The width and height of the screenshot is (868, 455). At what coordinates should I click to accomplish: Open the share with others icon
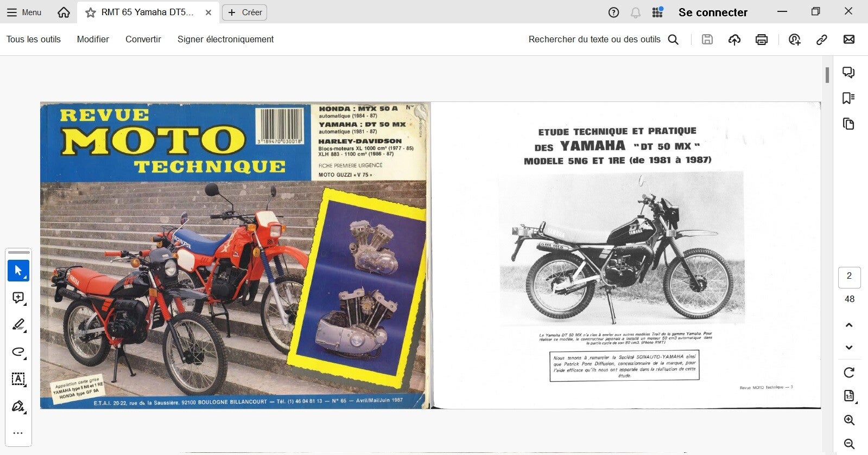795,39
